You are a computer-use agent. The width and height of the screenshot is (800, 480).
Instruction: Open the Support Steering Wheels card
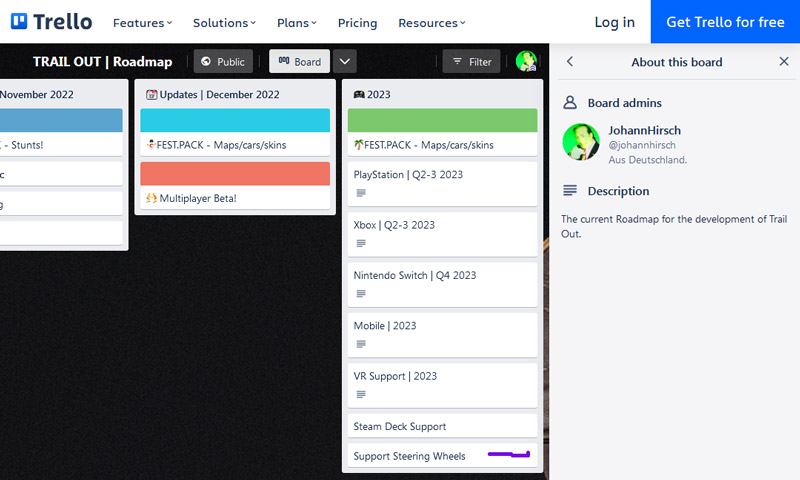tap(442, 456)
